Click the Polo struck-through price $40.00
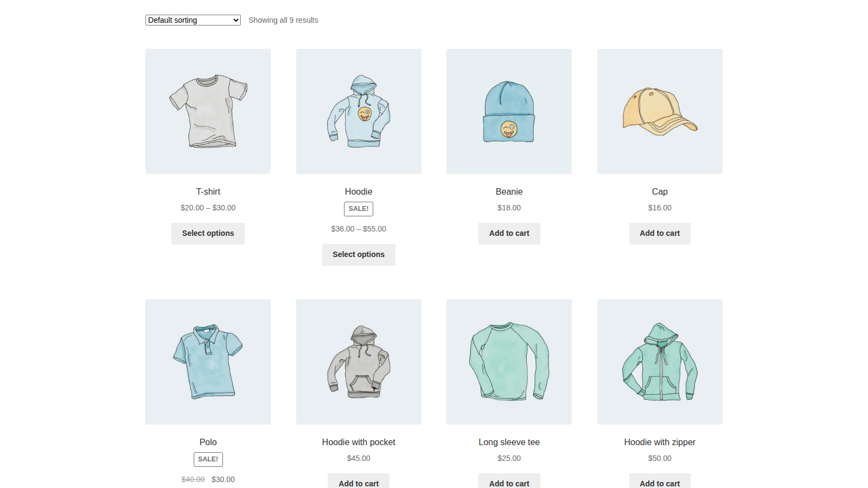The width and height of the screenshot is (868, 488). [x=193, y=479]
